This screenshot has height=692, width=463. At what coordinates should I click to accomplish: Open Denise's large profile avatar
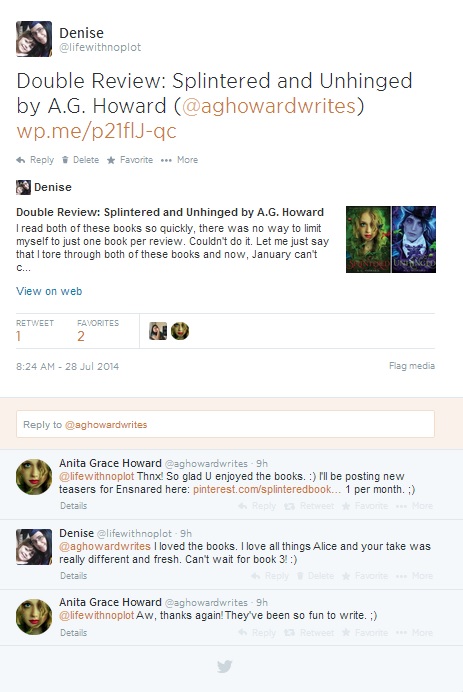[x=34, y=39]
